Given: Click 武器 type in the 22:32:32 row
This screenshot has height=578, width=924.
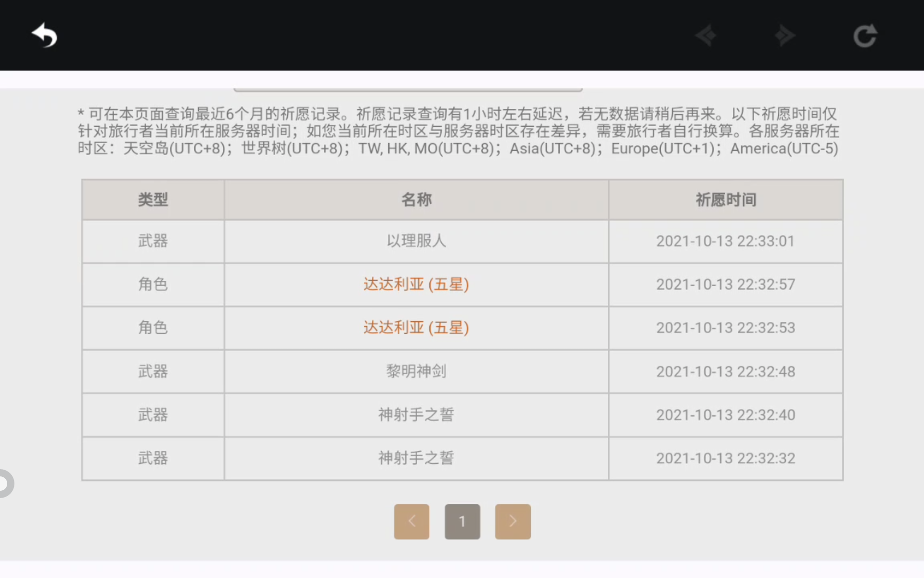Looking at the screenshot, I should [153, 458].
